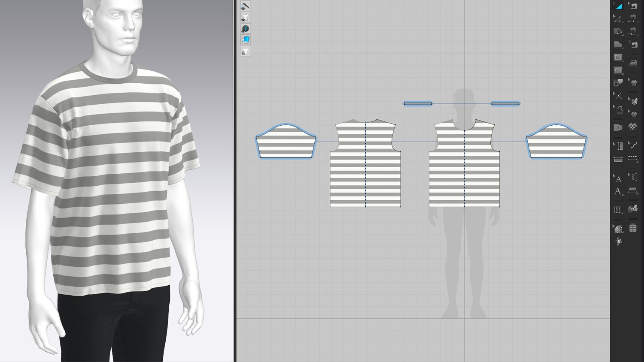The height and width of the screenshot is (362, 644).
Task: Select the pocket-shaped pattern tool
Action: [618, 82]
